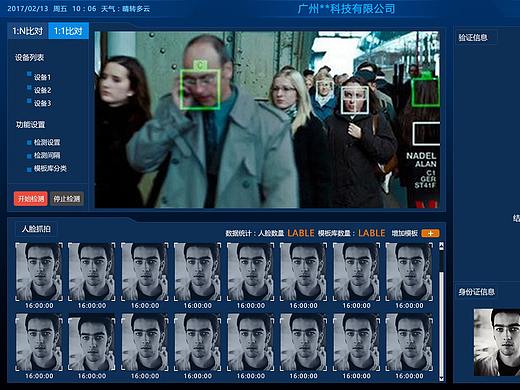This screenshot has height=390, width=520.
Task: Stop detection using the 停止检测 button
Action: click(67, 199)
